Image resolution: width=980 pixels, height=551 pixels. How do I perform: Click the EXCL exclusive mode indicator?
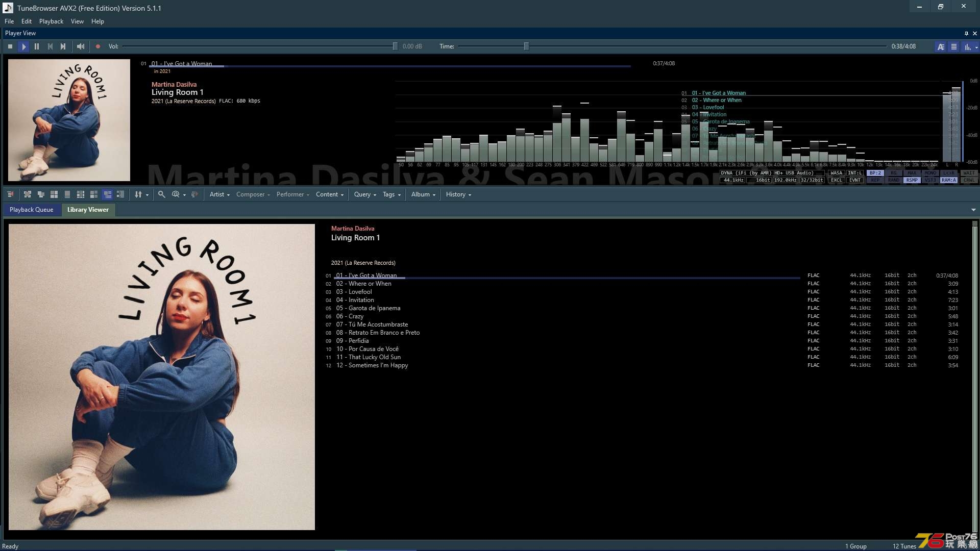coord(836,180)
